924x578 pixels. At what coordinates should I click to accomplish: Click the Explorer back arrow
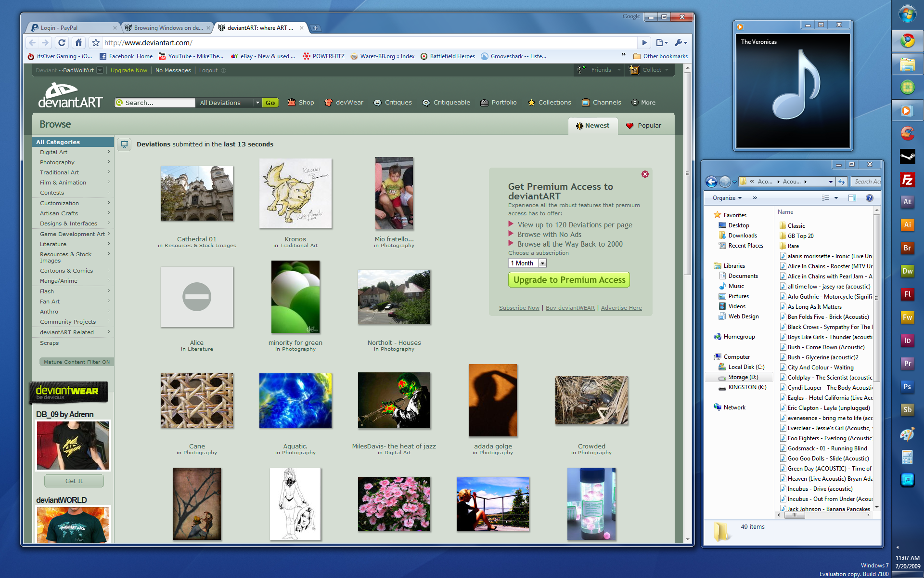pos(711,182)
